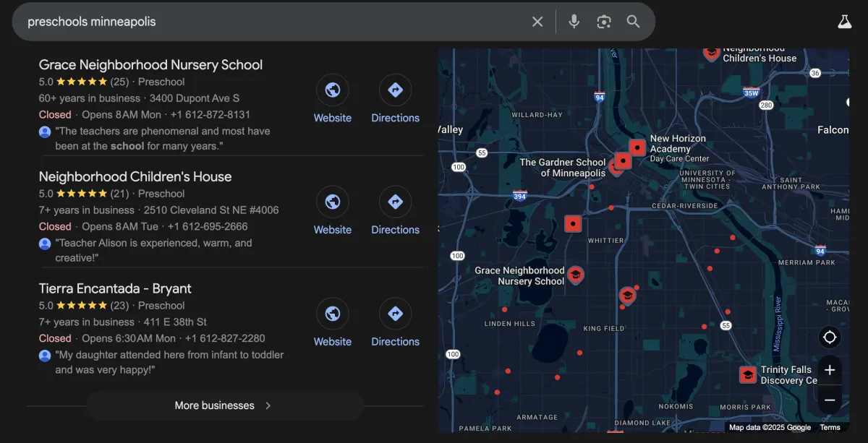Open Neighborhood Children's House listing title
Screen dimensions: 868x443
pos(135,176)
